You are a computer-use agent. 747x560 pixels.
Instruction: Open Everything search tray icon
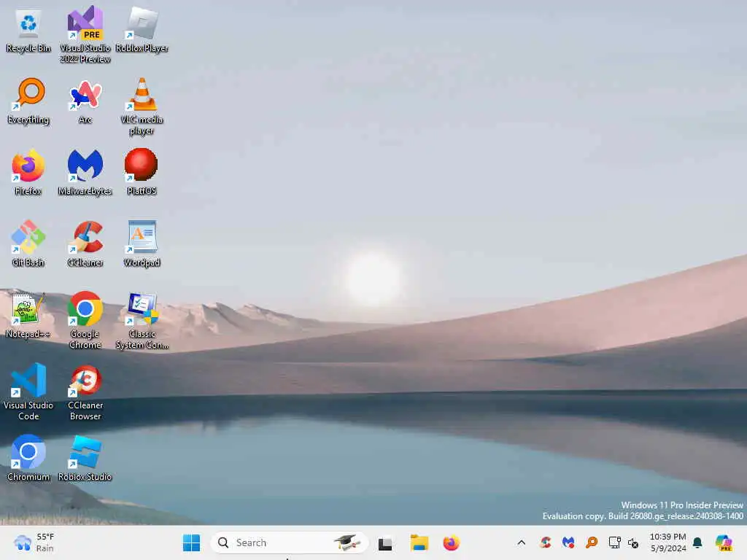(x=592, y=542)
